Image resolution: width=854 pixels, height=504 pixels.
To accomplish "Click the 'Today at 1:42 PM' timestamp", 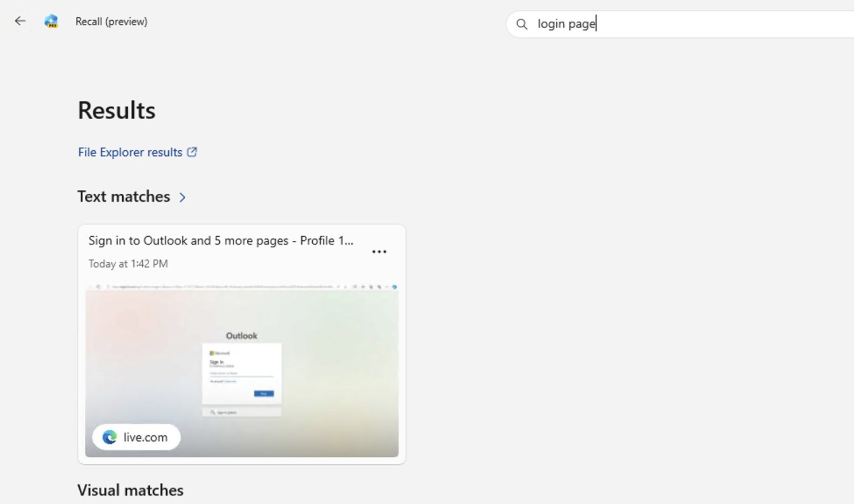I will [128, 264].
